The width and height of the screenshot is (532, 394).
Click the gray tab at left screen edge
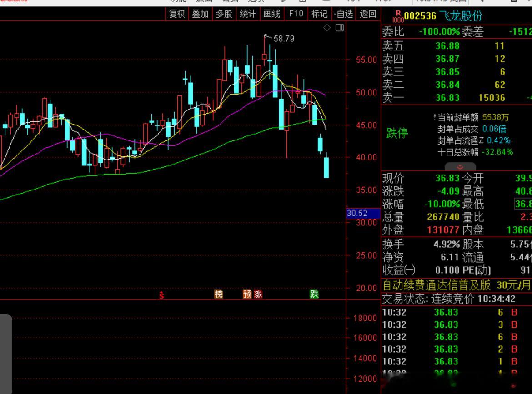[x=6, y=354]
